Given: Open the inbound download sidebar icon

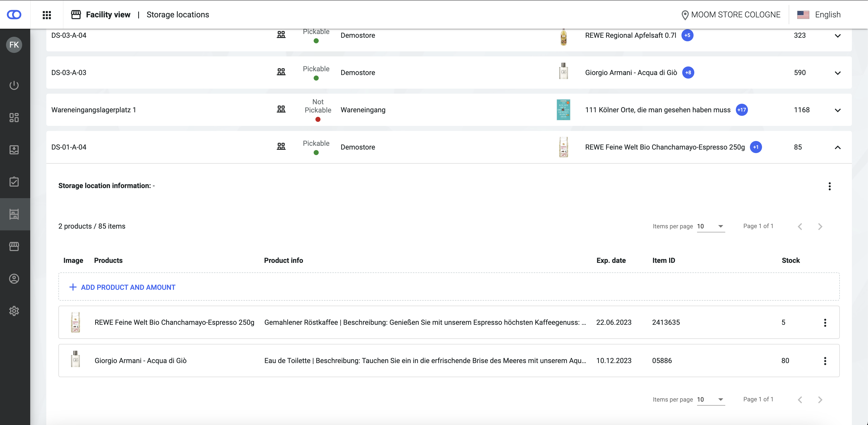Looking at the screenshot, I should click(14, 150).
